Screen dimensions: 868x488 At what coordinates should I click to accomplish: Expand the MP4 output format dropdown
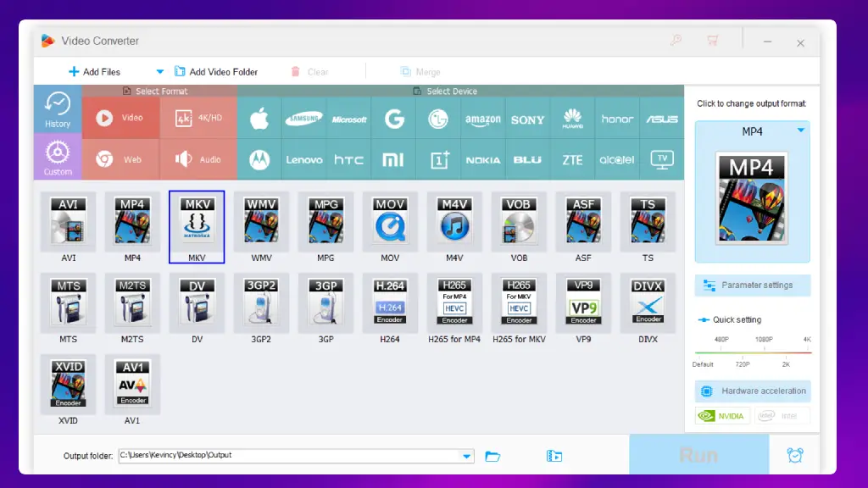pyautogui.click(x=800, y=130)
